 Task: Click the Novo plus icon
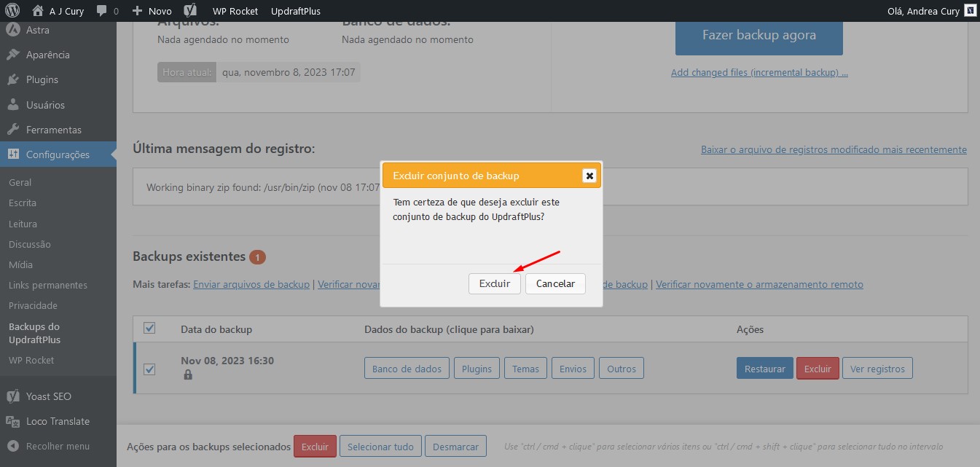click(138, 11)
